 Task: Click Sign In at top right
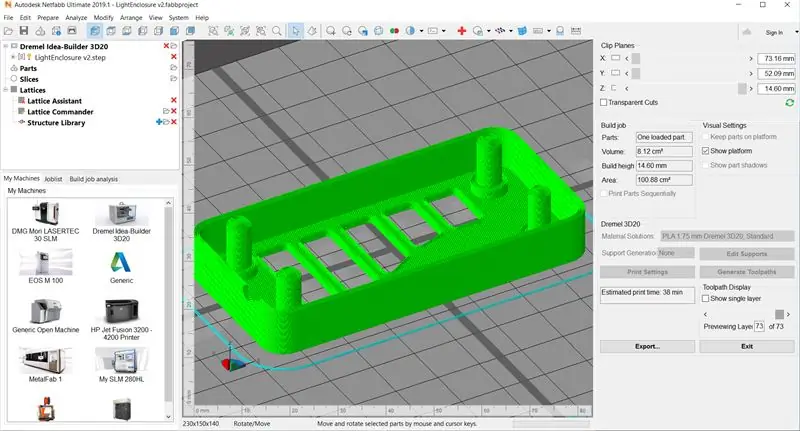tap(774, 32)
